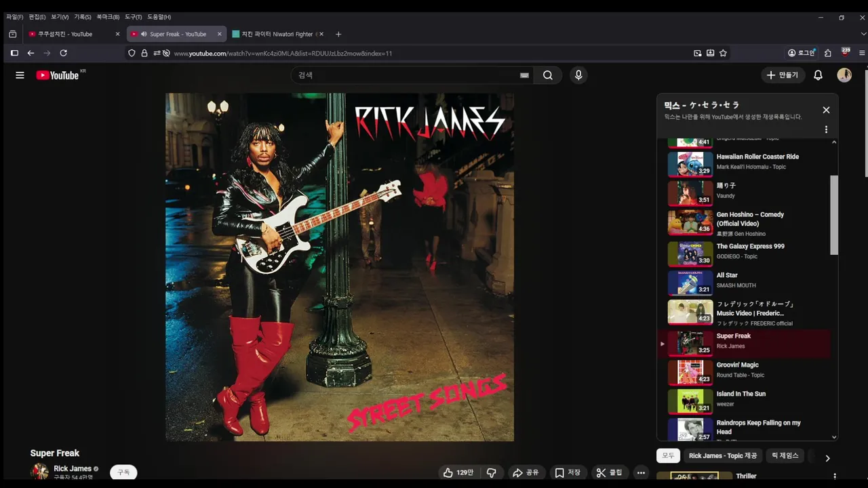The image size is (868, 488).
Task: Create a clip with 클립
Action: [609, 472]
